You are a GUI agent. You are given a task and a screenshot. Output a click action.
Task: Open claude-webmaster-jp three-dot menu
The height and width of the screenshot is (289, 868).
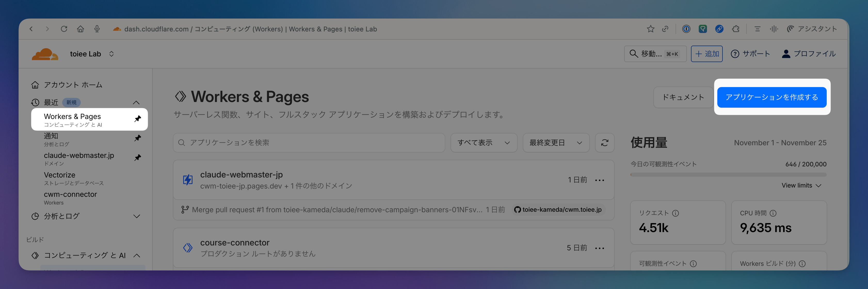click(x=599, y=180)
